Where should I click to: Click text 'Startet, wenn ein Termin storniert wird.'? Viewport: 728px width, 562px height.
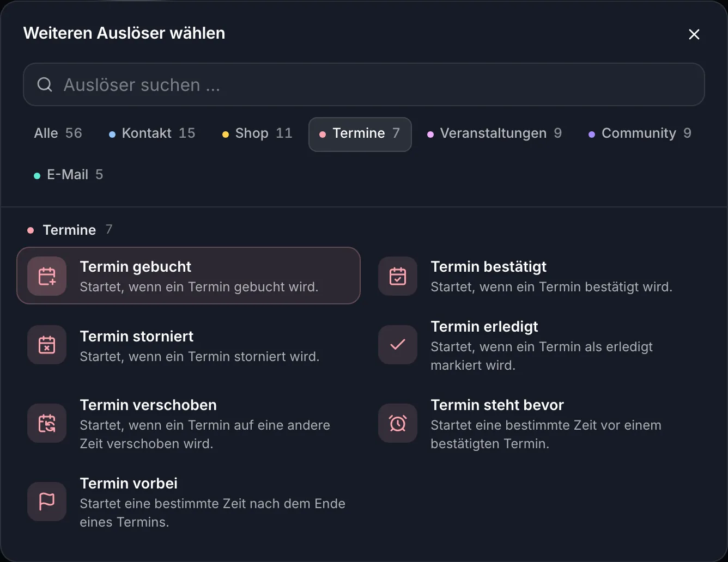(x=199, y=357)
